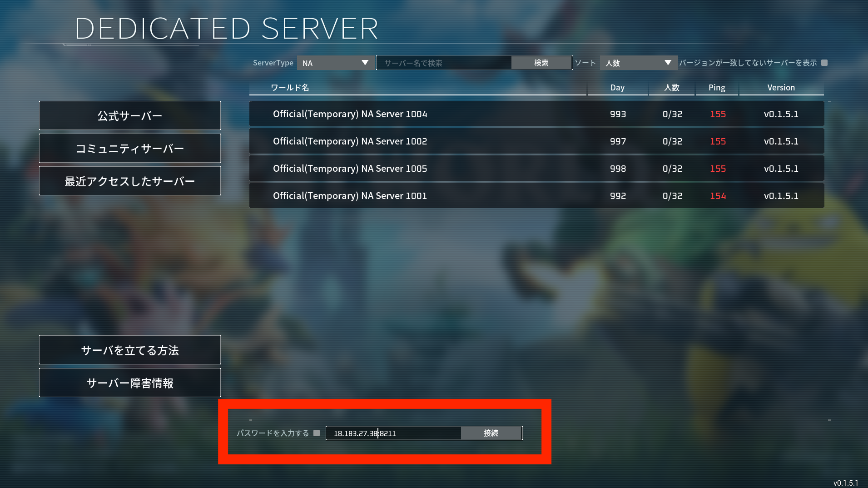The height and width of the screenshot is (488, 868).
Task: Sort by the Ping column header
Action: tap(717, 88)
